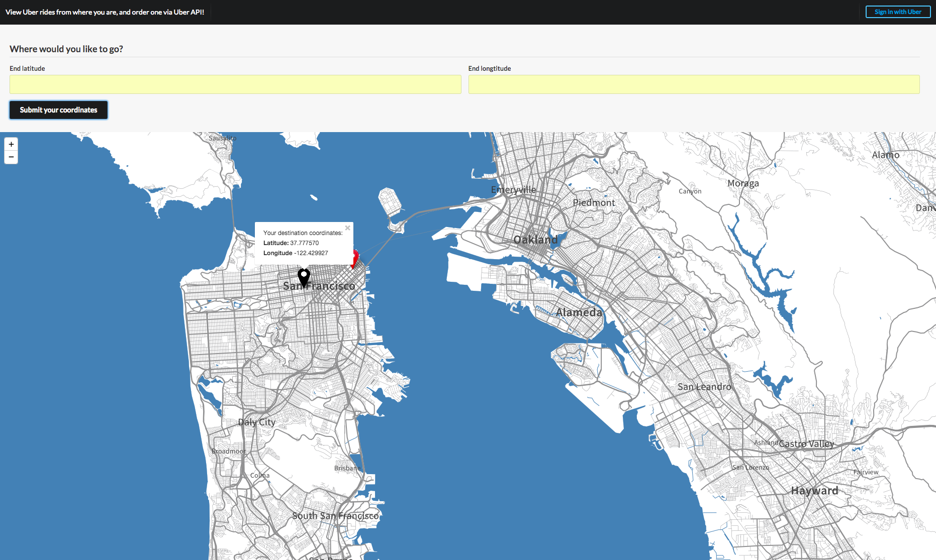Click the Castro Valley label on the map

click(x=806, y=444)
